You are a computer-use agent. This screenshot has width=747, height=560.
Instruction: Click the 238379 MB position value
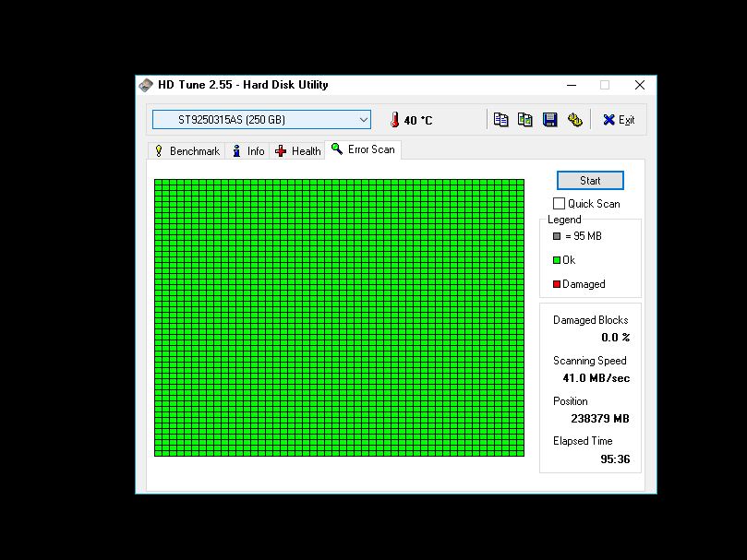coord(600,419)
